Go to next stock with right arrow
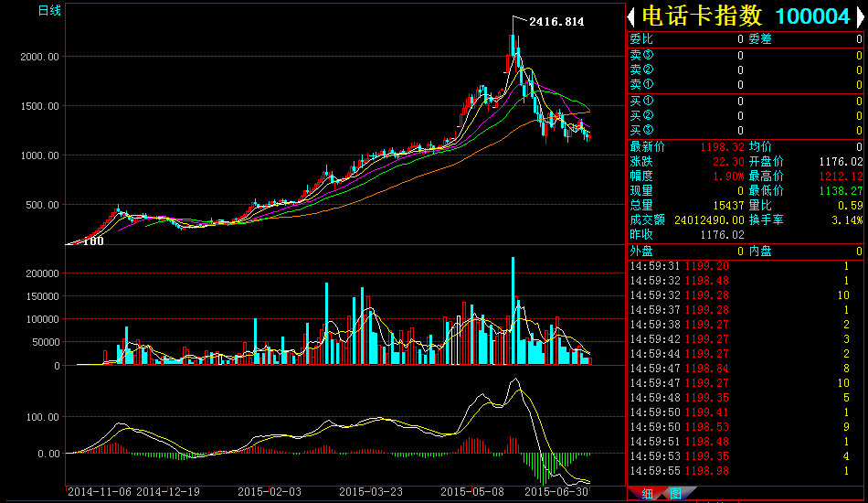Image resolution: width=868 pixels, height=503 pixels. [861, 17]
